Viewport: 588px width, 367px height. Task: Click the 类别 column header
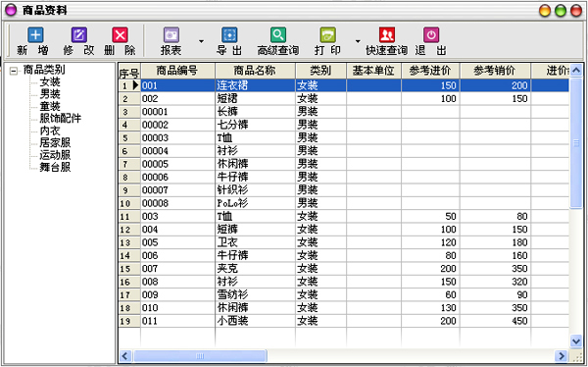320,71
